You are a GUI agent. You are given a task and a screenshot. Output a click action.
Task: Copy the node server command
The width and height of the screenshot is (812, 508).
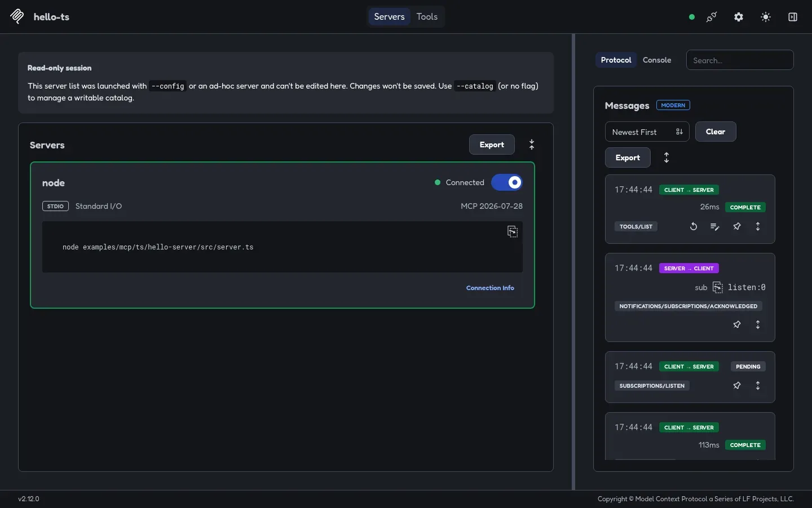pyautogui.click(x=513, y=231)
